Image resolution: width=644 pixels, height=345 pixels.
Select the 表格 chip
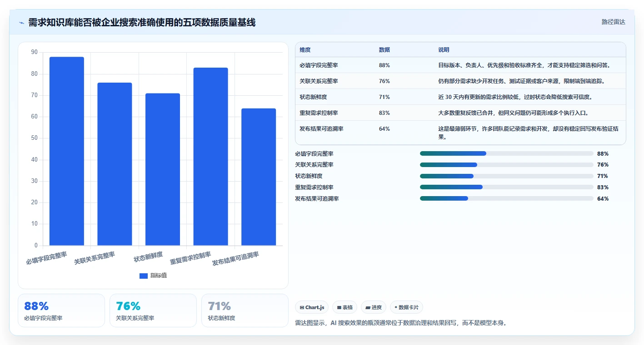(x=345, y=307)
